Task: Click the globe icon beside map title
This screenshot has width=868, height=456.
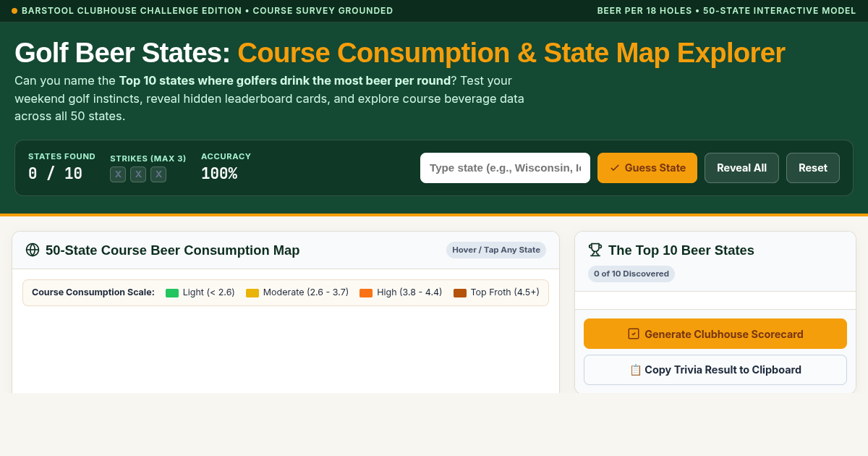Action: [33, 250]
